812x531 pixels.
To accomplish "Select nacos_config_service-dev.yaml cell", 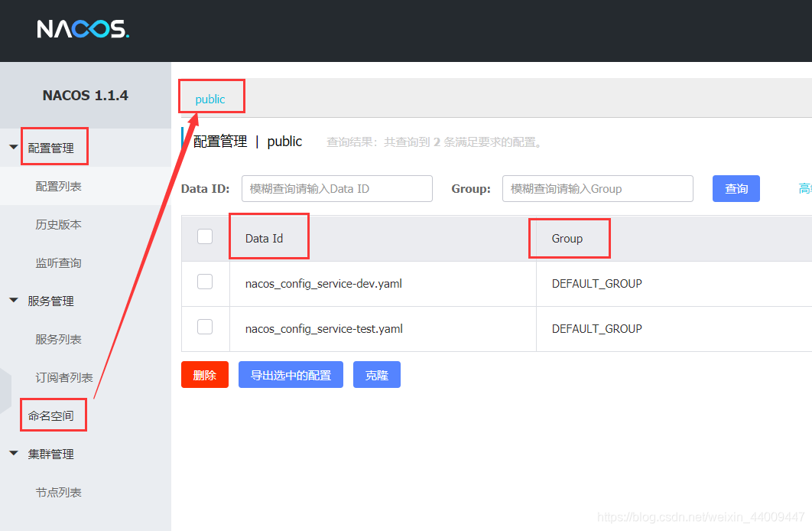I will [x=323, y=284].
